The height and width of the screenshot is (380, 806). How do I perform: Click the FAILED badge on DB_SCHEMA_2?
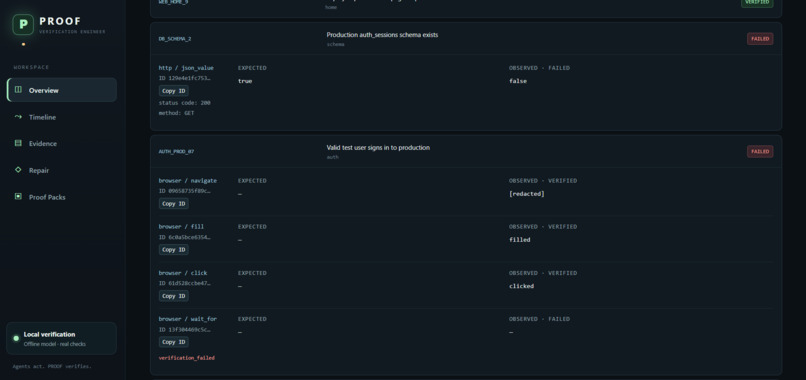[760, 39]
